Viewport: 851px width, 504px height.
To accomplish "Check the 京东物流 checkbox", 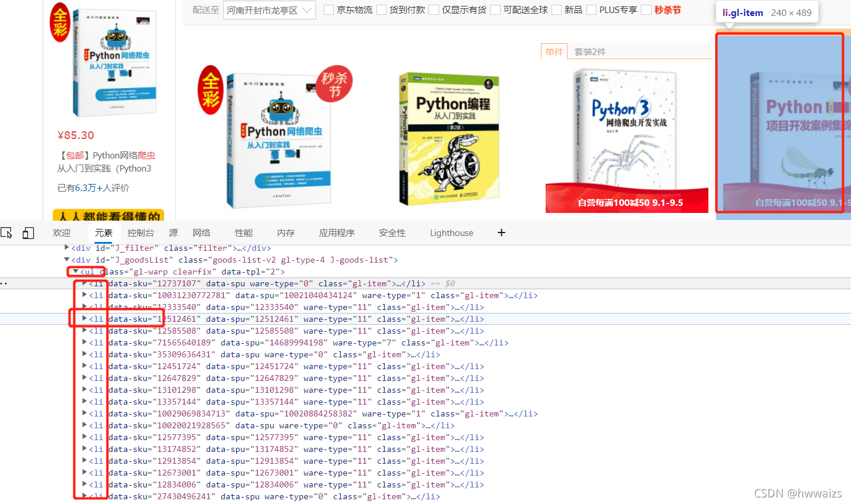I will coord(328,9).
